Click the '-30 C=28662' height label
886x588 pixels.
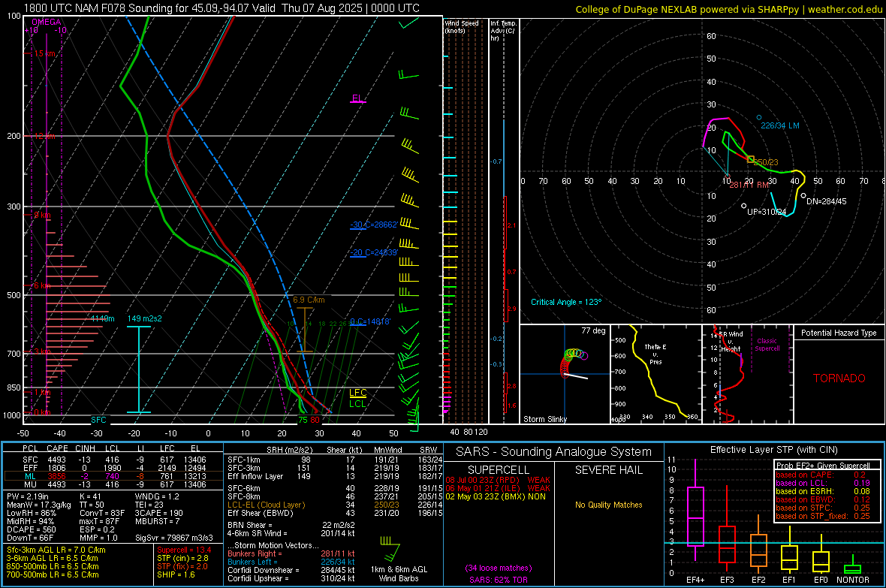point(373,225)
